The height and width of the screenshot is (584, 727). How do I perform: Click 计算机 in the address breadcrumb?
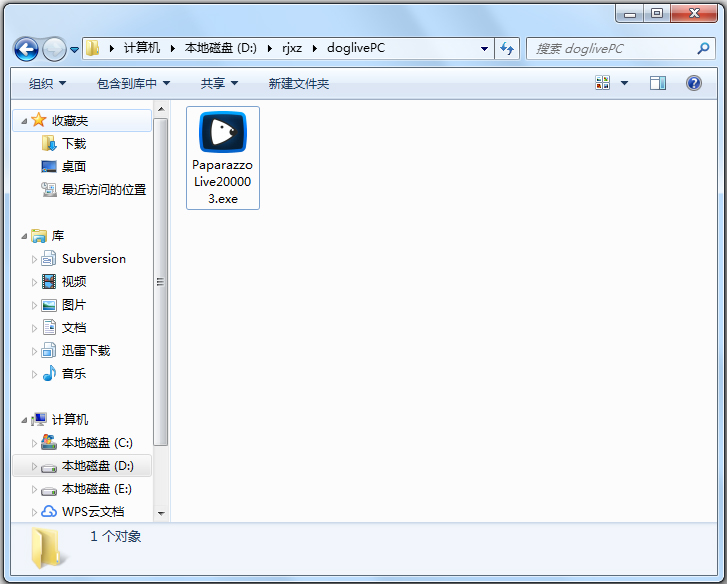142,48
